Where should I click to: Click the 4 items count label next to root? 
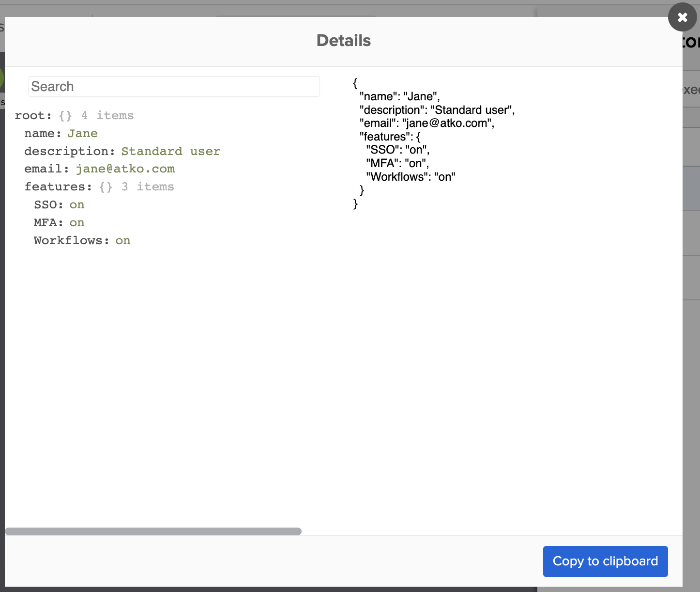(x=107, y=115)
